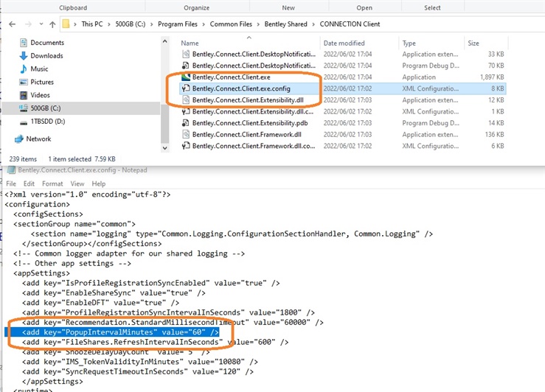
Task: Expand chevron after 'Bentley Shared' breadcrumb
Action: click(313, 24)
